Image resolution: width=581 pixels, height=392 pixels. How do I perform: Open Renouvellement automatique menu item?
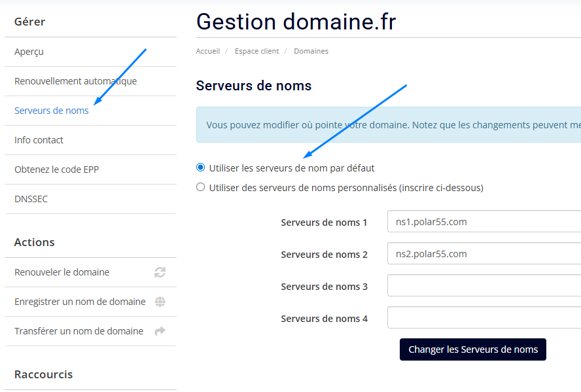(90, 81)
